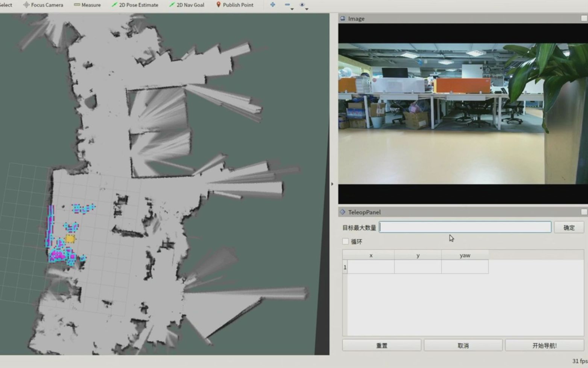Pick the 2D Nav Goal tool
Image resolution: width=588 pixels, height=368 pixels.
[187, 5]
